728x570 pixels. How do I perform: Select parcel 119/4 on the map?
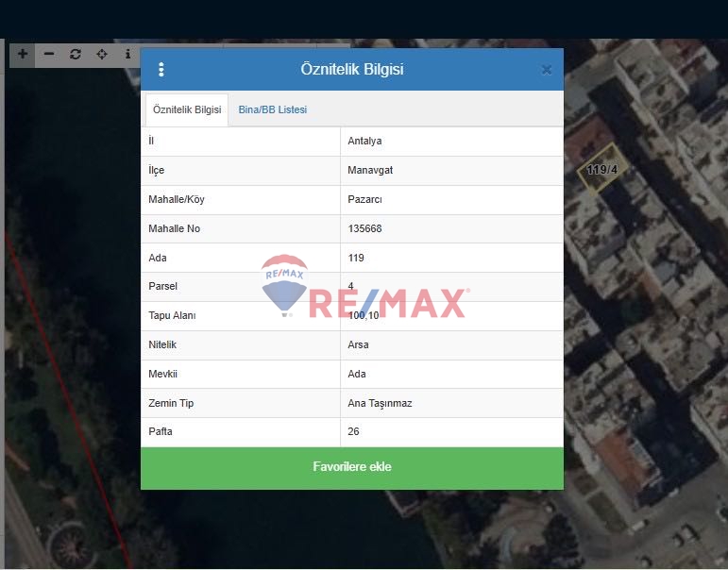tap(600, 171)
